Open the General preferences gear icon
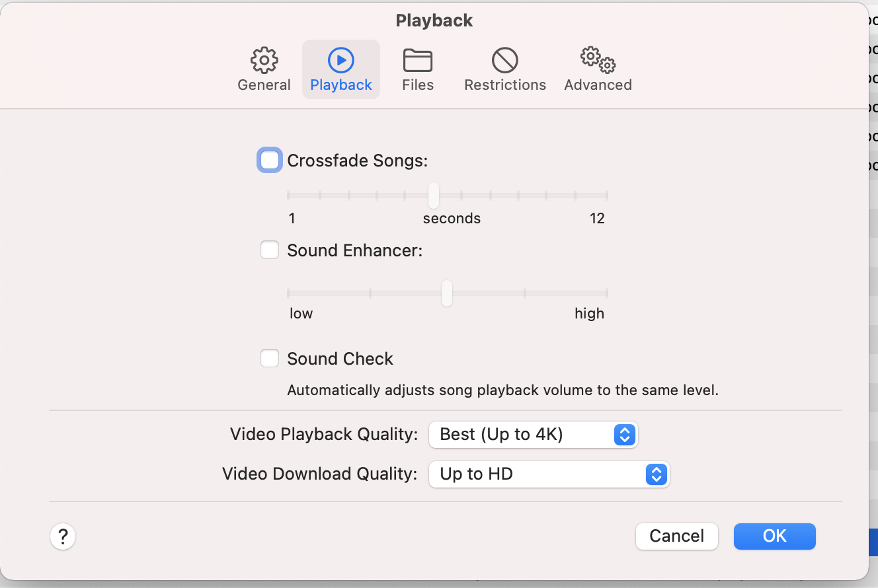Image resolution: width=878 pixels, height=588 pixels. (x=264, y=60)
